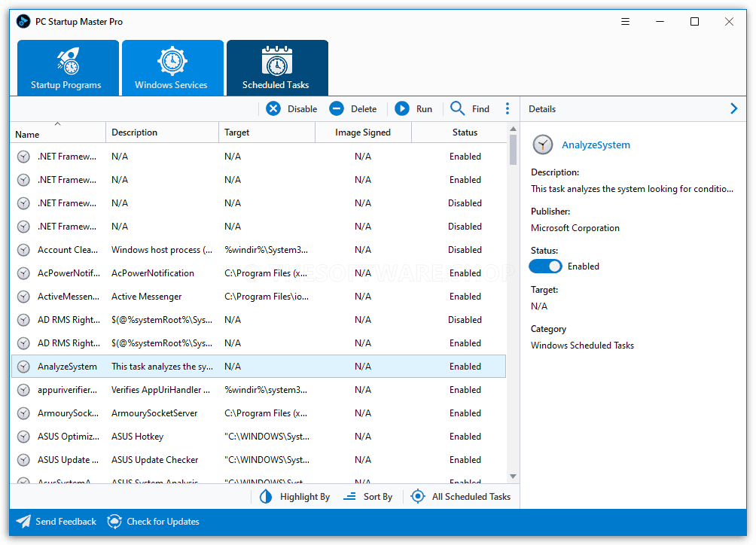
Task: Click clock icon of Account Clea... row
Action: click(23, 250)
